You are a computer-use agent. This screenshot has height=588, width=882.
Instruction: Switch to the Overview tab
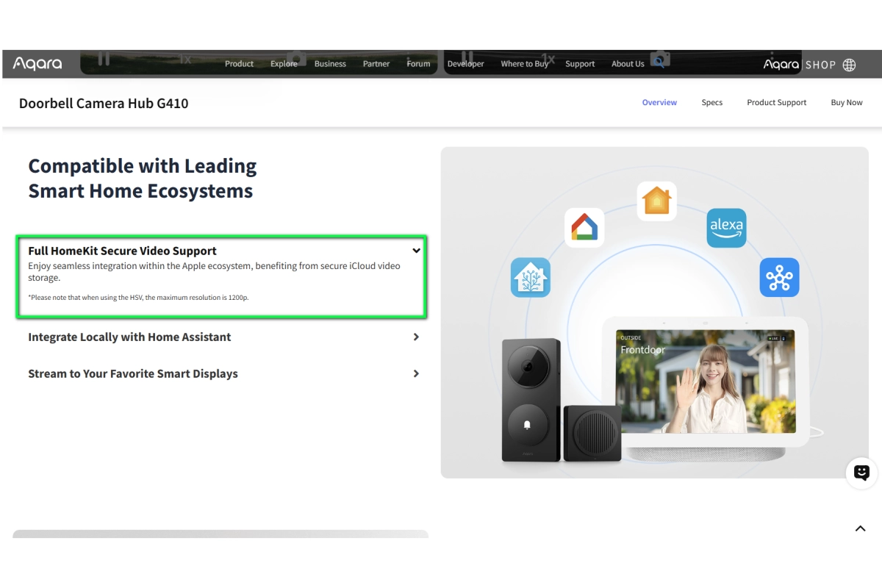[659, 102]
